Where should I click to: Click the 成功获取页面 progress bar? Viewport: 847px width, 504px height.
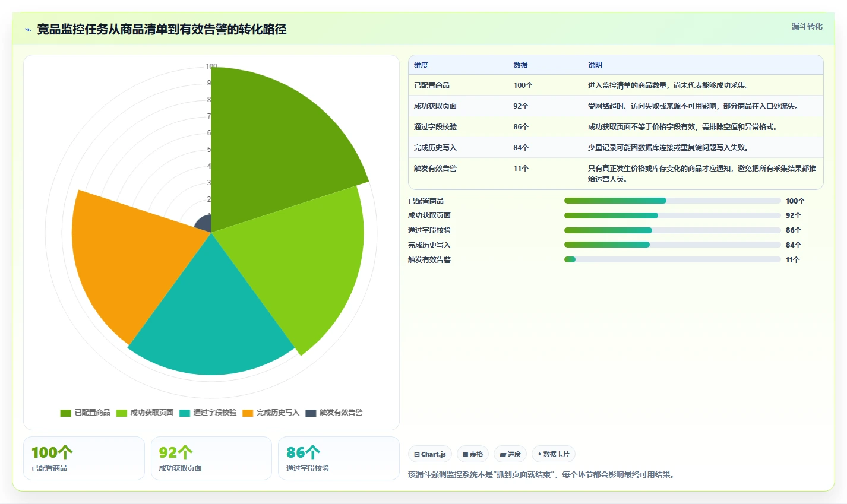point(672,215)
